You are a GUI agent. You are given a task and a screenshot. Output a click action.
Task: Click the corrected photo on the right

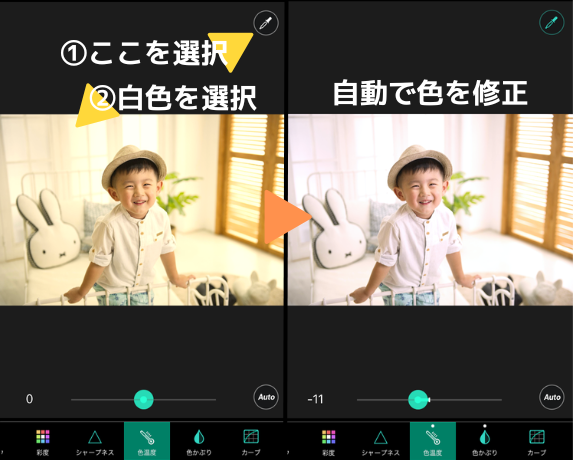pos(430,210)
